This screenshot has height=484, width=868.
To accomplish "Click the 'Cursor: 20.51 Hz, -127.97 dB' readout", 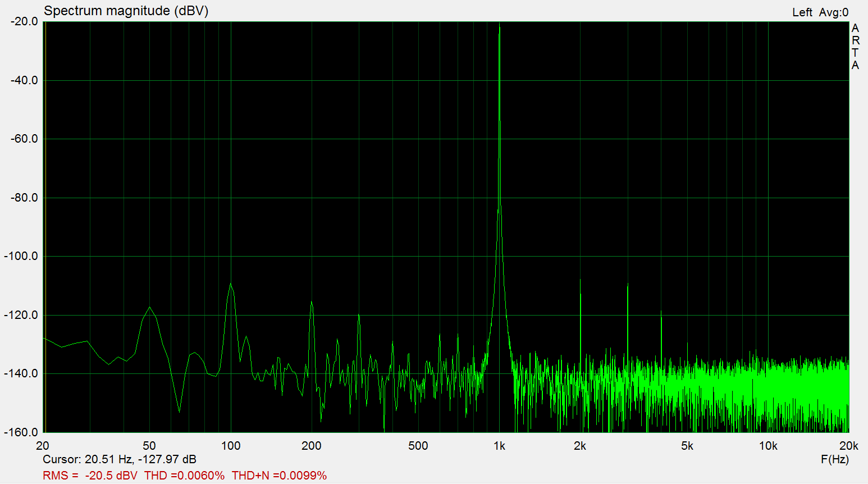I will tap(120, 459).
